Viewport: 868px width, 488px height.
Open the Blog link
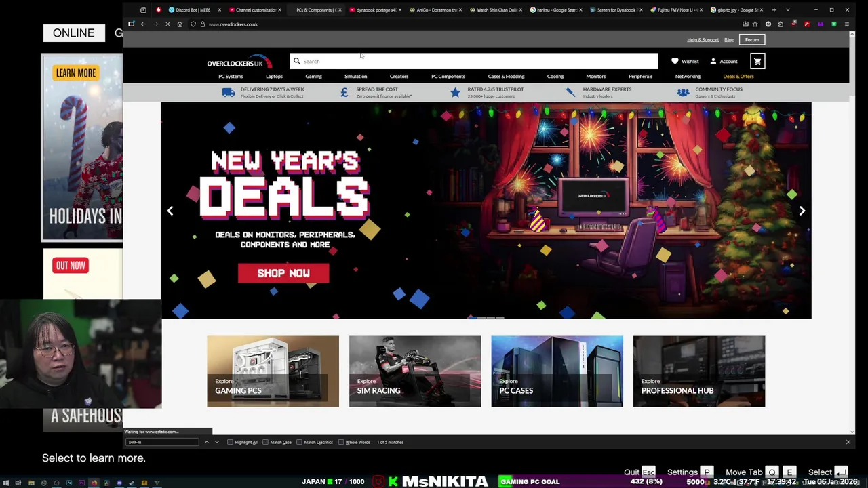click(728, 40)
